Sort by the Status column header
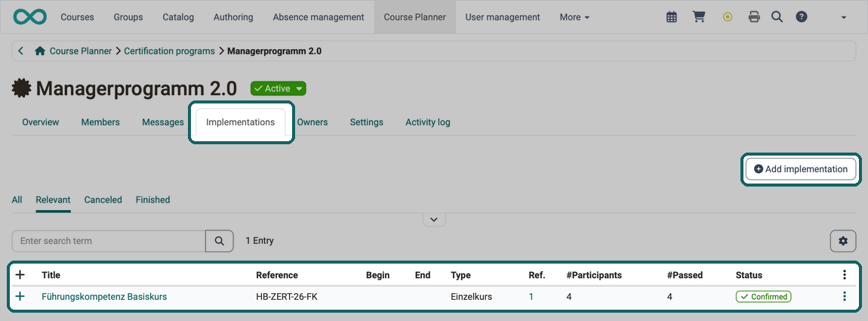 click(749, 275)
